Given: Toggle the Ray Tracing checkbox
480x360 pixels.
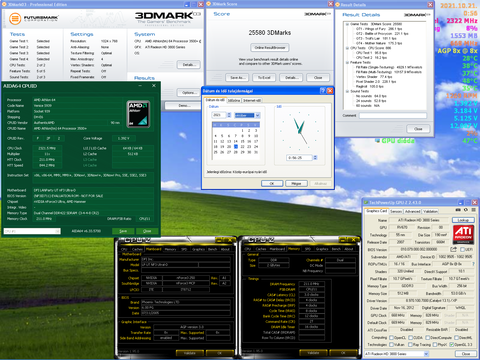Looking at the screenshot, I should (x=411, y=345).
